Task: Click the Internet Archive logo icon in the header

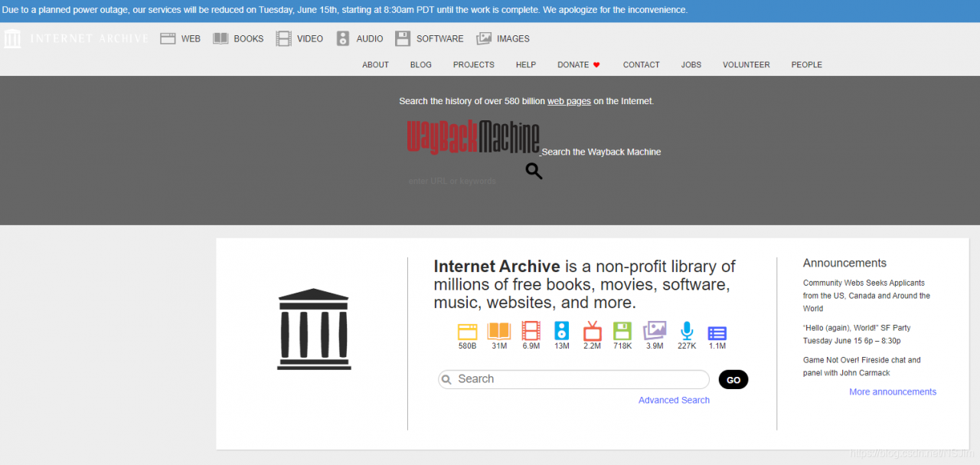Action: pos(12,38)
